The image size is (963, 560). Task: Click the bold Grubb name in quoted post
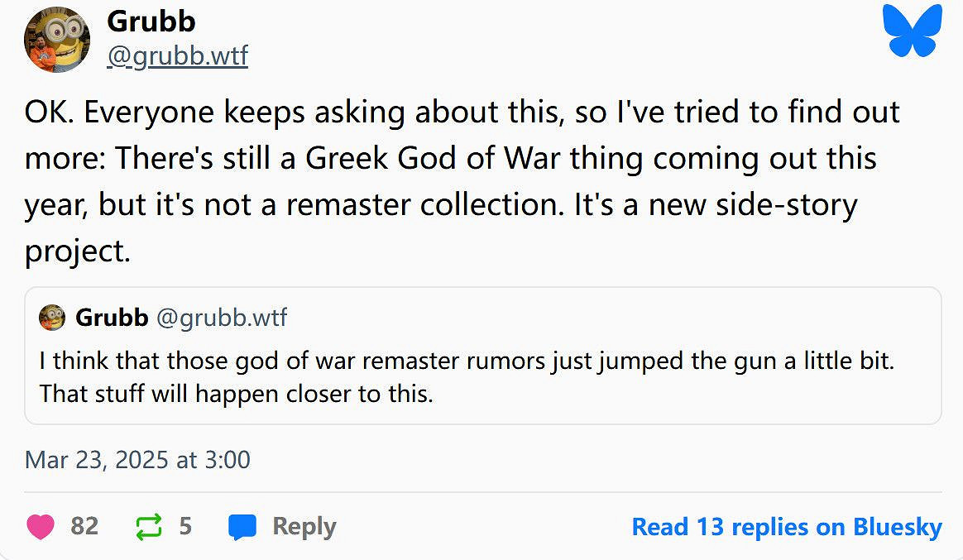click(x=112, y=317)
